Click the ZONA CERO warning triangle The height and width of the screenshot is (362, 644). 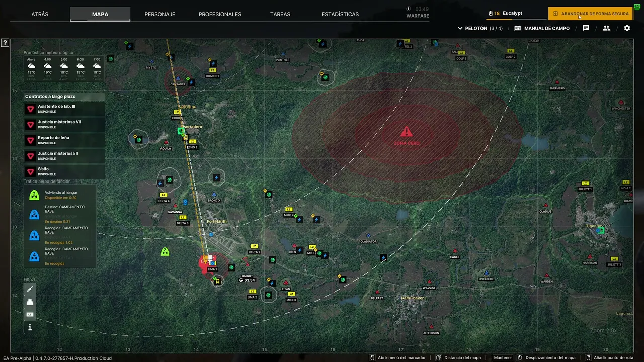click(x=406, y=132)
